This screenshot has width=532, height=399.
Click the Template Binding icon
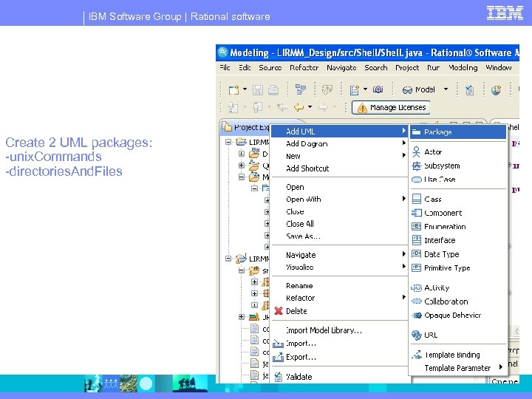pos(416,355)
